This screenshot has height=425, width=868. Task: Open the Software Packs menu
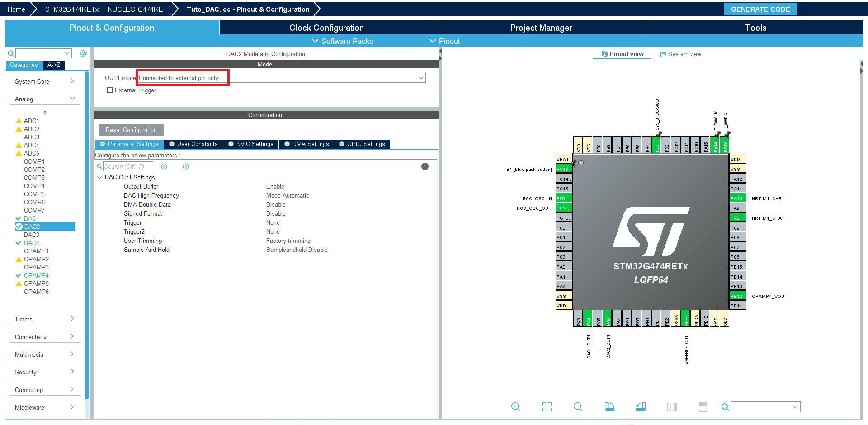click(343, 41)
